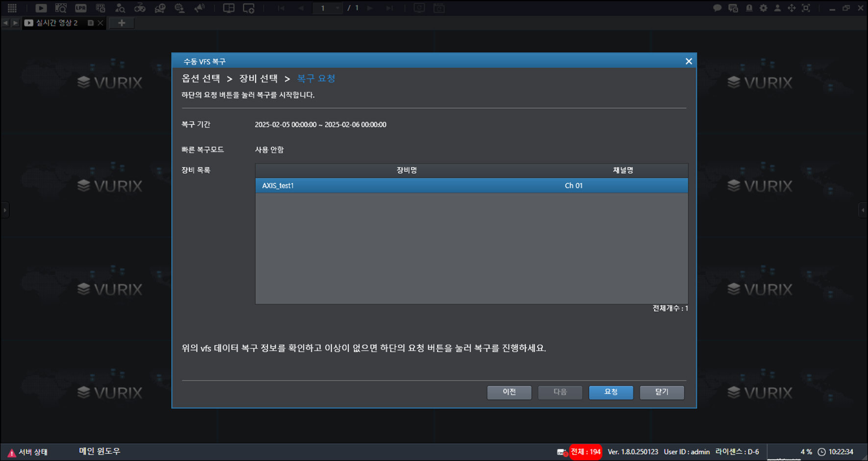The height and width of the screenshot is (461, 868).
Task: Open the video search magnifier icon
Action: (x=61, y=8)
